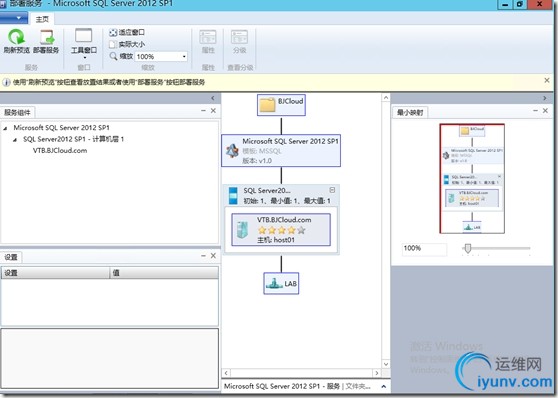558x398 pixels.
Task: Click the 分级 tiers ribbon icon
Action: point(239,37)
